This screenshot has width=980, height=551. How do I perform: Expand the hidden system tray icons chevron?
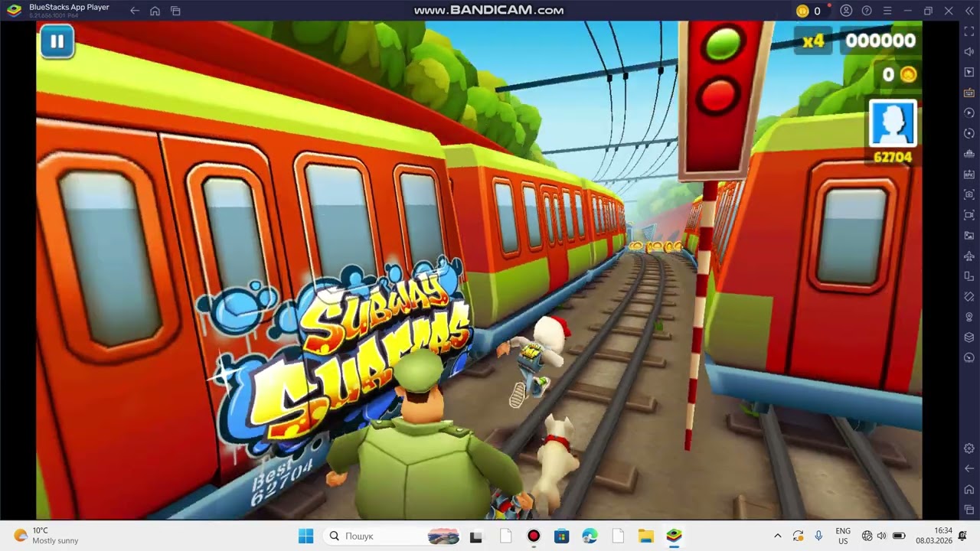tap(778, 536)
